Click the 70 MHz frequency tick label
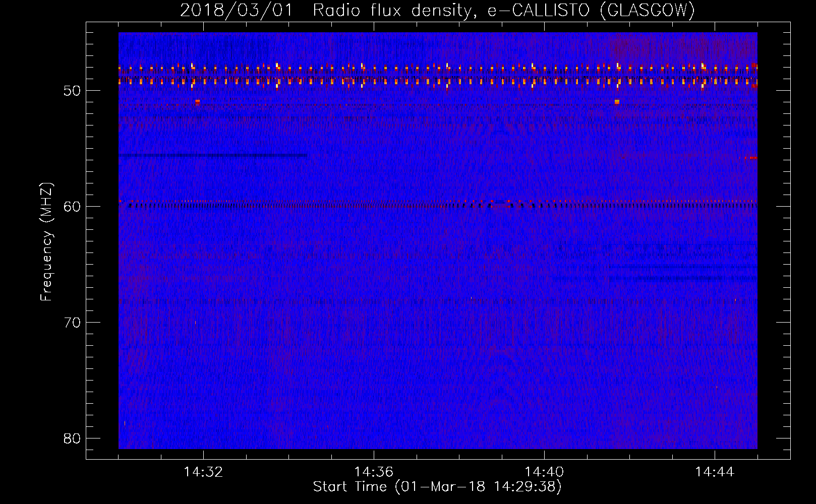The height and width of the screenshot is (504, 816). coord(72,323)
